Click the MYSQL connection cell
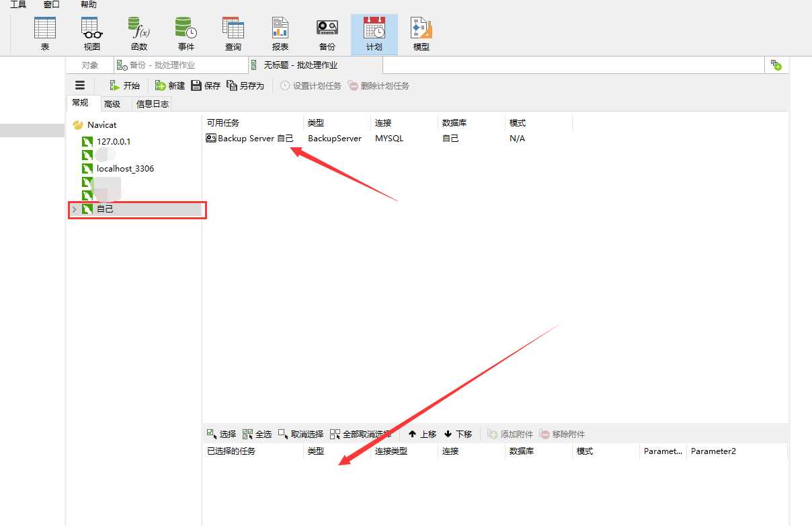812x526 pixels. tap(389, 138)
